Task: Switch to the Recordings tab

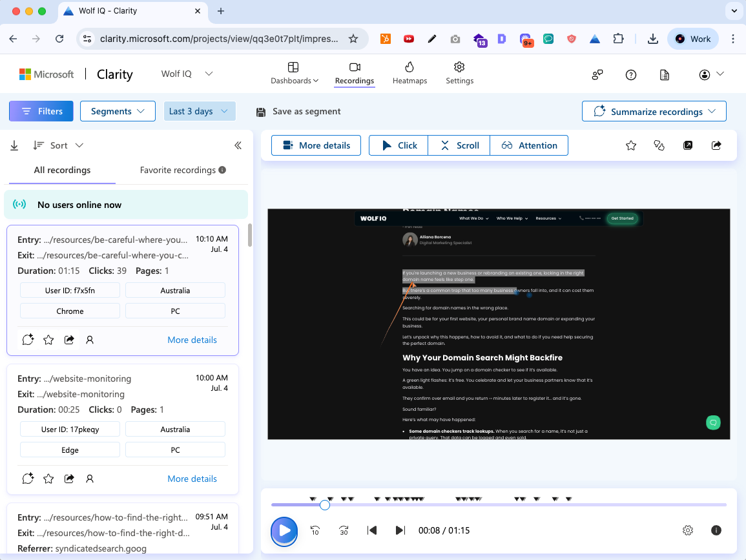Action: click(355, 74)
